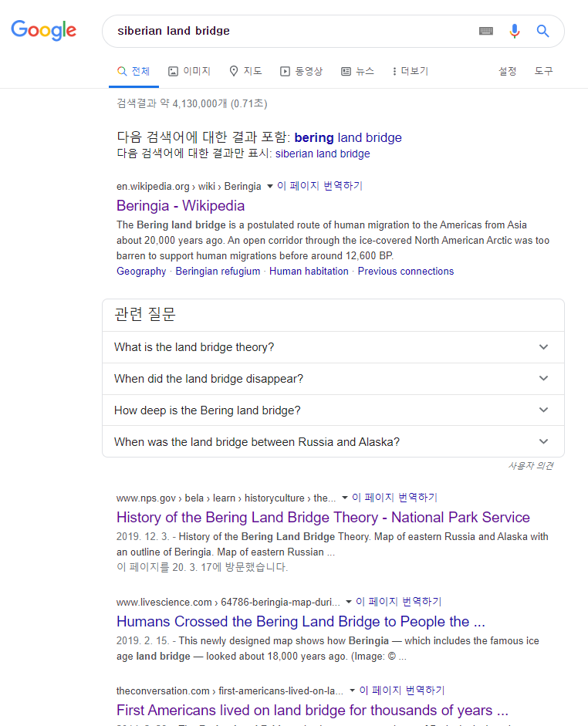Click the 사용자 의견 feedback link
This screenshot has height=726, width=588.
click(531, 466)
